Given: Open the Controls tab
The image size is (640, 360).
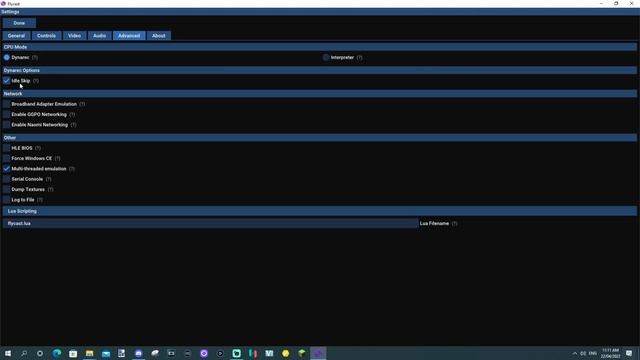Looking at the screenshot, I should [x=47, y=36].
